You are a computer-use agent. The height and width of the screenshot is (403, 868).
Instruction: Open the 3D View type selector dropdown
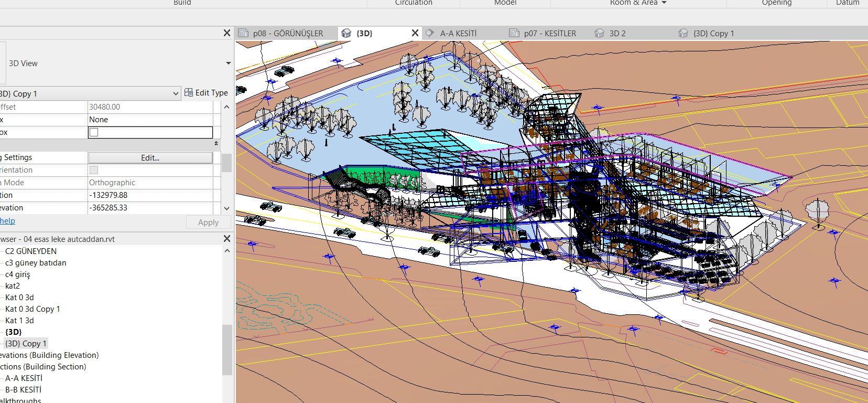click(x=228, y=63)
